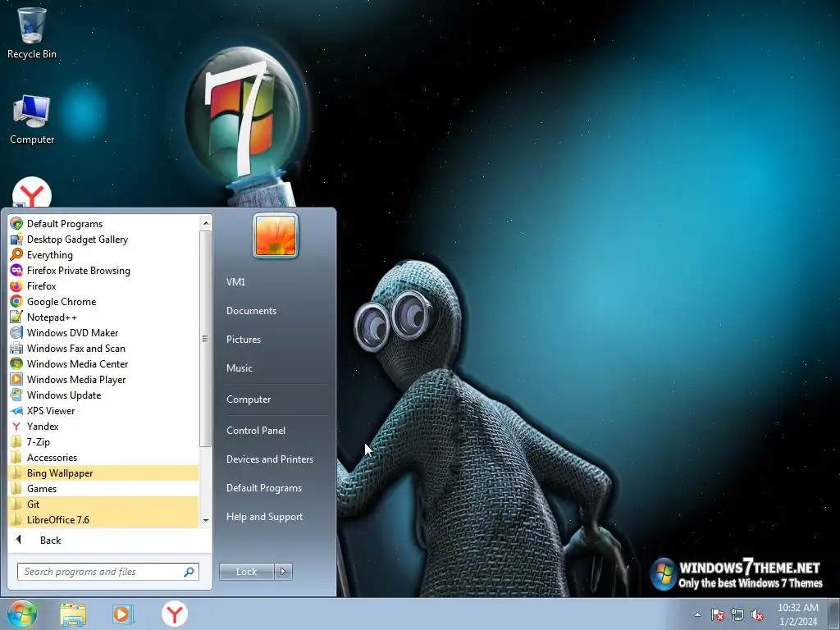Expand the Git folder
The image size is (840, 630).
(103, 504)
